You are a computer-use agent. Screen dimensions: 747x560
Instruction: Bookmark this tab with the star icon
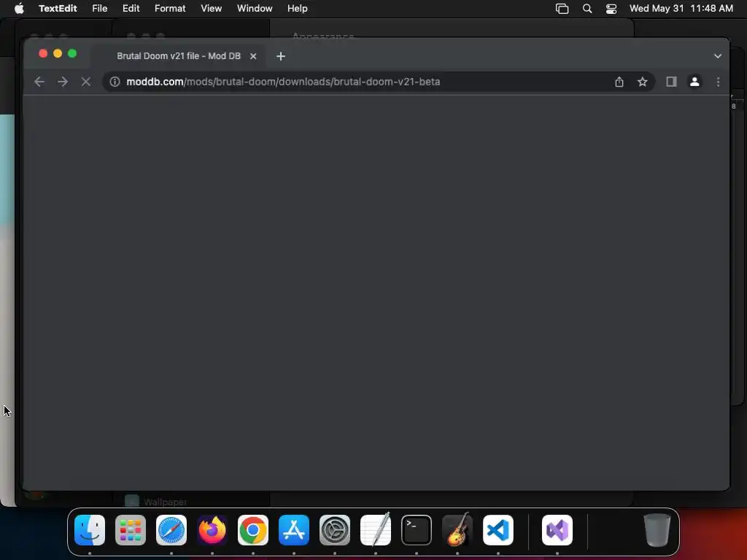pos(642,82)
